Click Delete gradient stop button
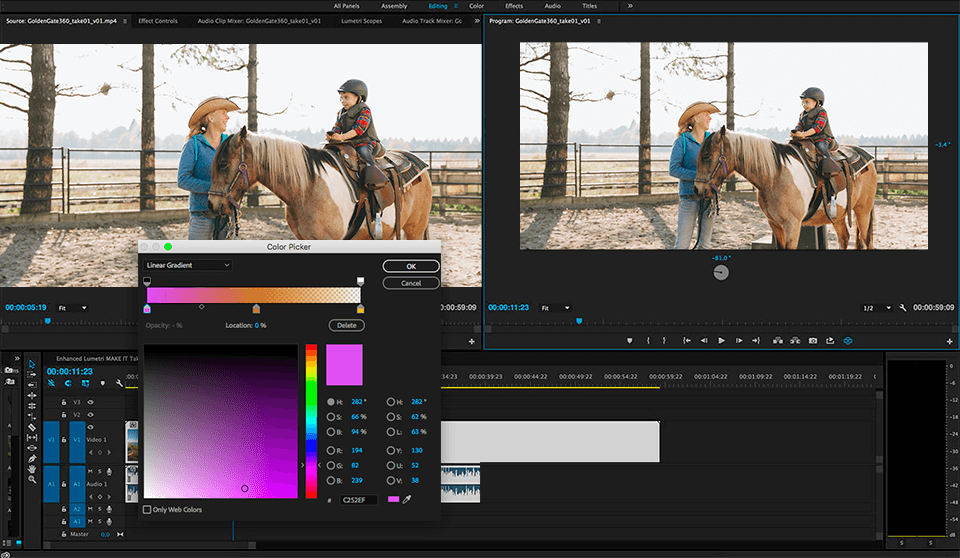The width and height of the screenshot is (960, 558). [347, 325]
